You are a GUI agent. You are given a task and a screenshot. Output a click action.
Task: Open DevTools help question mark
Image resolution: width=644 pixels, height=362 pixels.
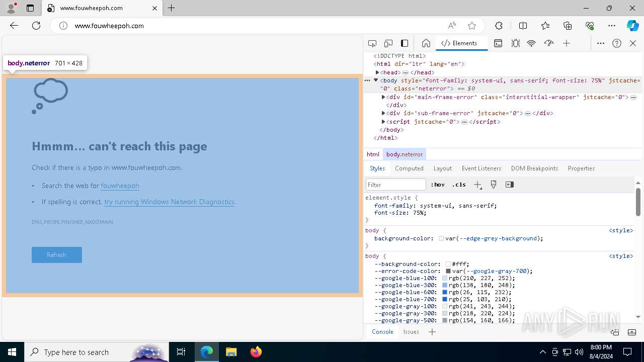[x=617, y=43]
